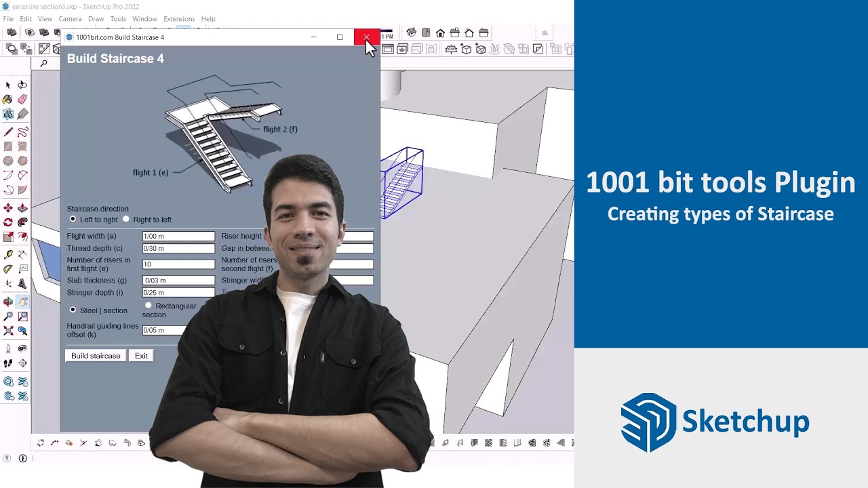Choose the Zoom magnifier tool
The width and height of the screenshot is (868, 488).
(x=8, y=316)
